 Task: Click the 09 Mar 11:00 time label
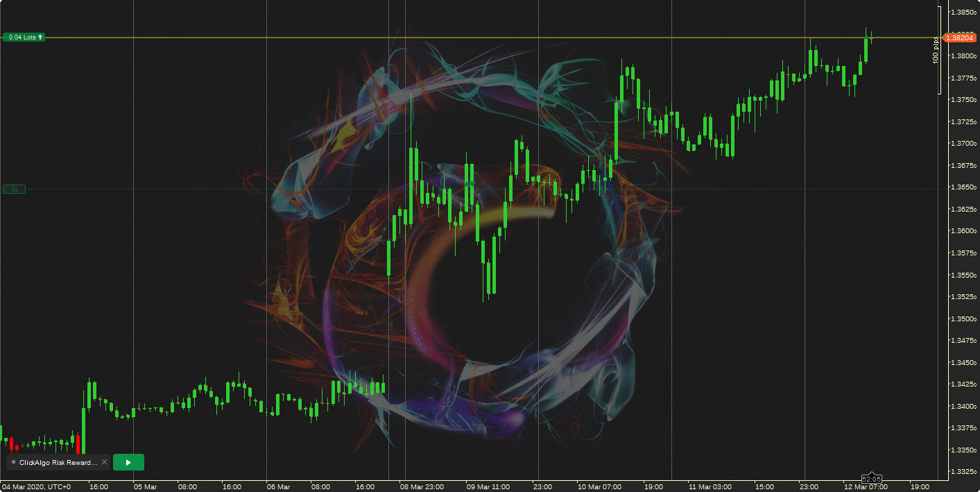[x=488, y=487]
